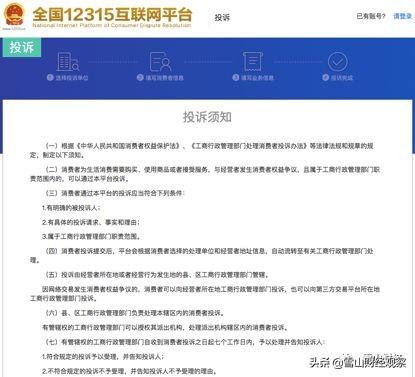Click the building search step icon

(x=68, y=62)
